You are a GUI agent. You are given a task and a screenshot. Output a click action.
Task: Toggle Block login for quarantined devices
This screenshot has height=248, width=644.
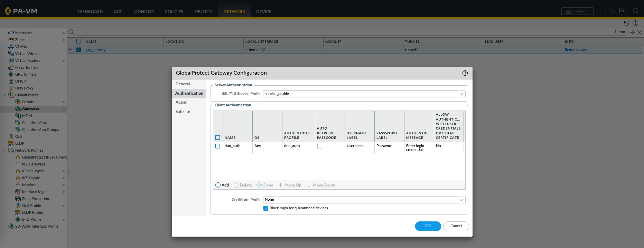pyautogui.click(x=266, y=208)
